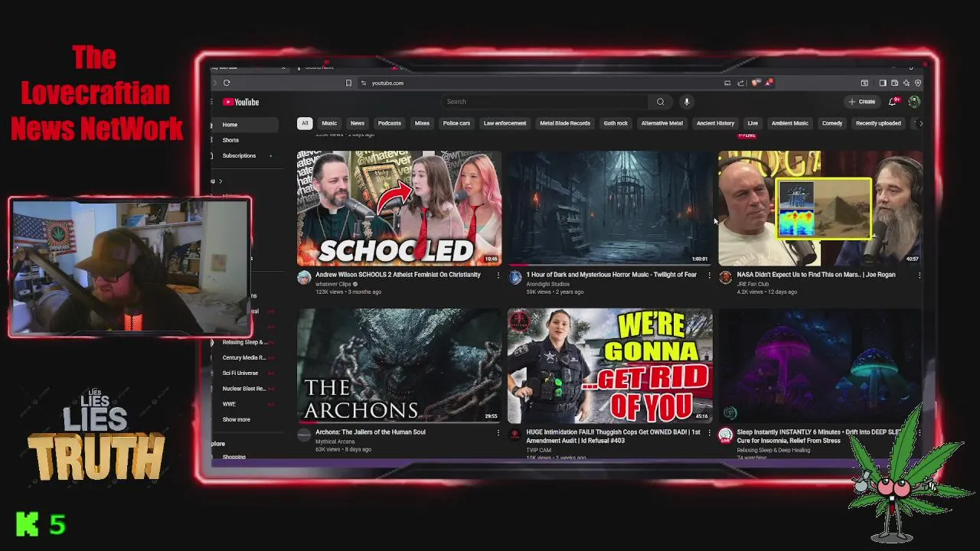Open TVIP CAM channel avatar
980x551 pixels.
point(514,435)
